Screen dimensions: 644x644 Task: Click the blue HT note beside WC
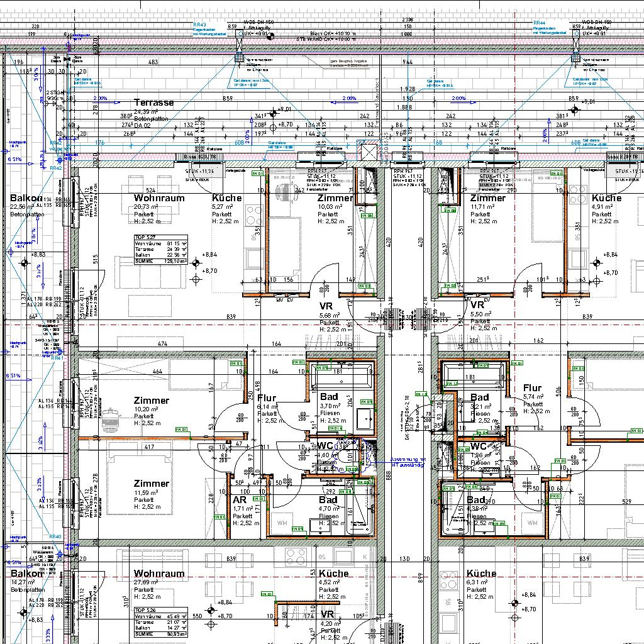point(408,462)
